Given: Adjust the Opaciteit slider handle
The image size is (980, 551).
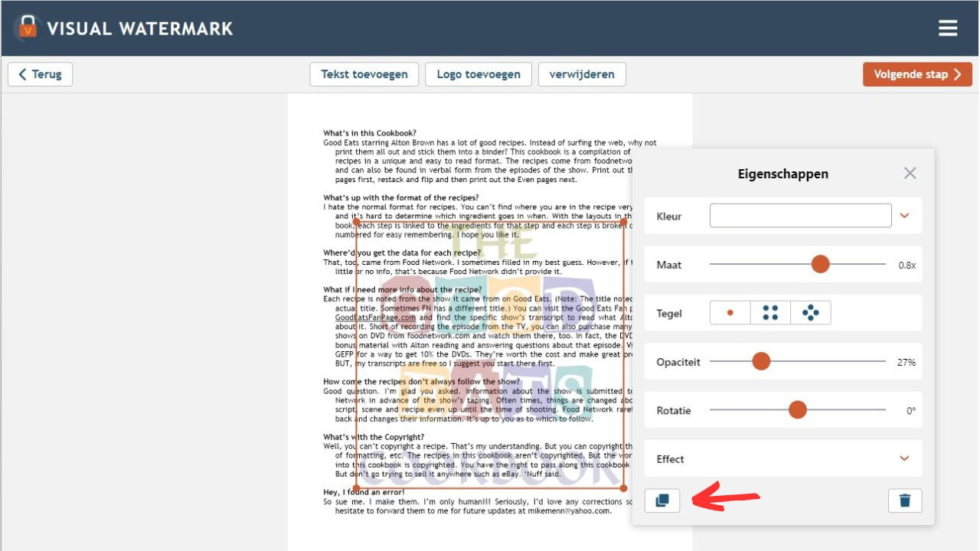Looking at the screenshot, I should pos(760,361).
